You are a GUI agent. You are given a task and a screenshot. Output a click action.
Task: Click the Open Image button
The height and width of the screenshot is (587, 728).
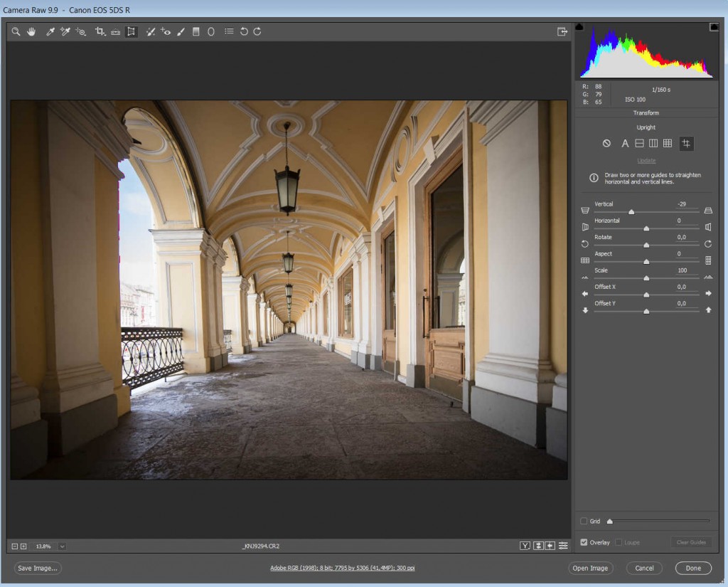(x=590, y=568)
